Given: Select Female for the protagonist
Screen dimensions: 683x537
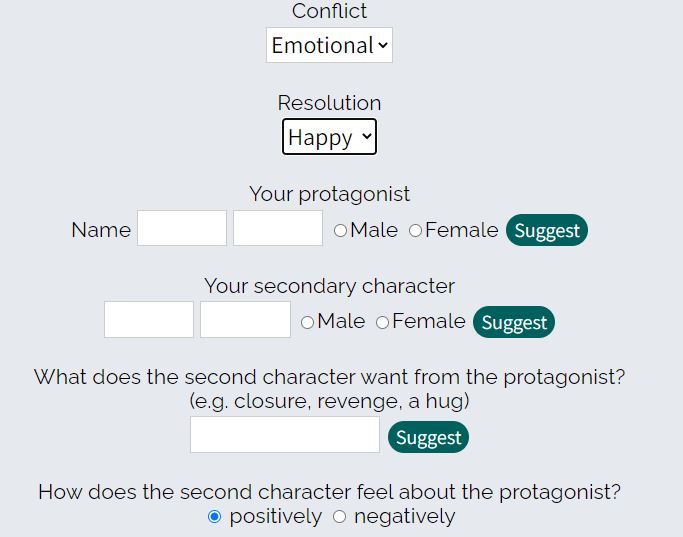Looking at the screenshot, I should (416, 231).
